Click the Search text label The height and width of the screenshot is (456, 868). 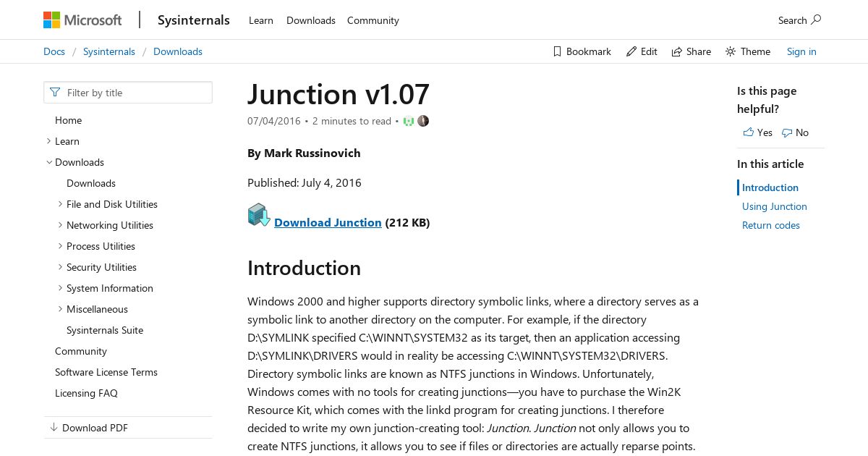point(793,20)
